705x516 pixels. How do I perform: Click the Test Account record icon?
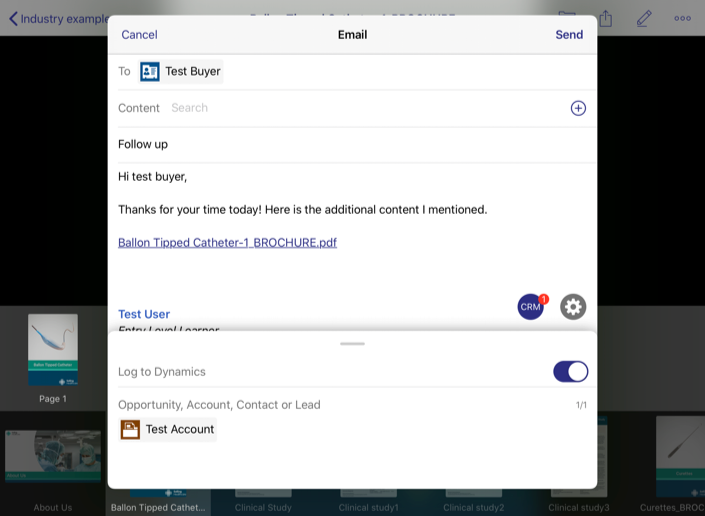[x=130, y=429]
